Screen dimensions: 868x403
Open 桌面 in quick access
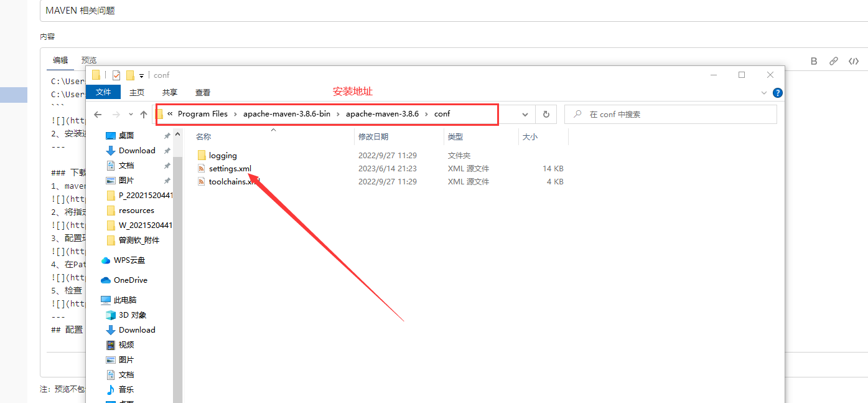coord(126,135)
